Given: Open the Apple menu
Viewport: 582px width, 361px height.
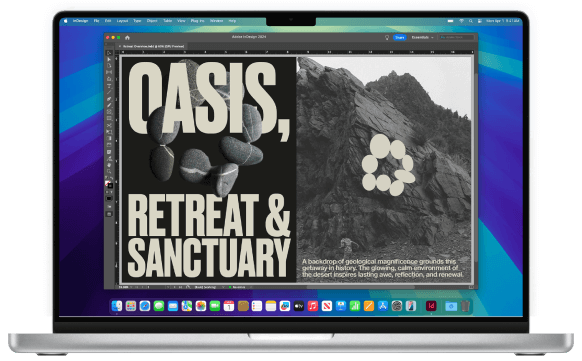Looking at the screenshot, I should click(65, 21).
